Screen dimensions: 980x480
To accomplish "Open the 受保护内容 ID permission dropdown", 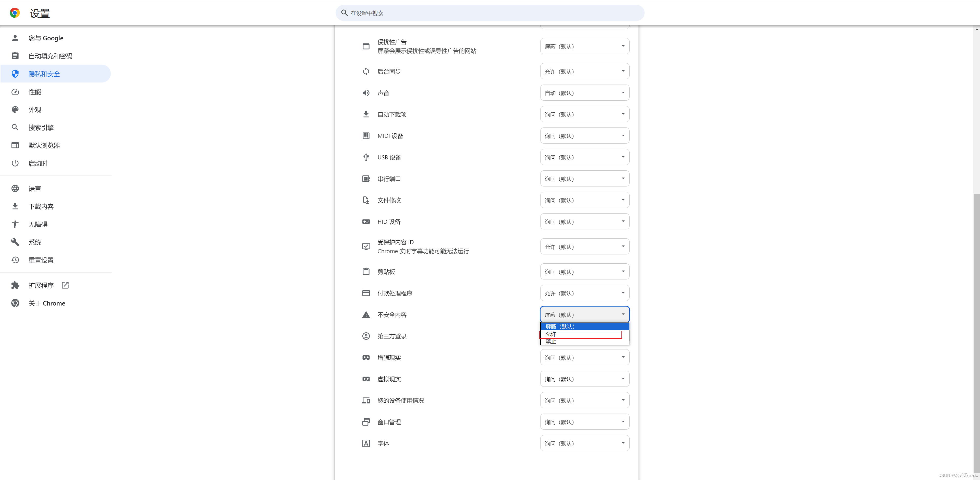I will pyautogui.click(x=585, y=247).
